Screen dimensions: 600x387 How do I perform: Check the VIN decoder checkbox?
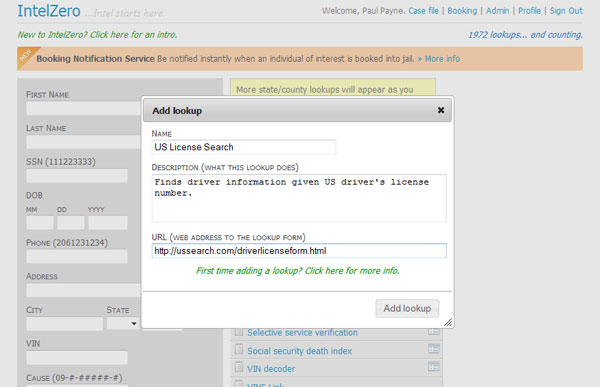coord(239,367)
